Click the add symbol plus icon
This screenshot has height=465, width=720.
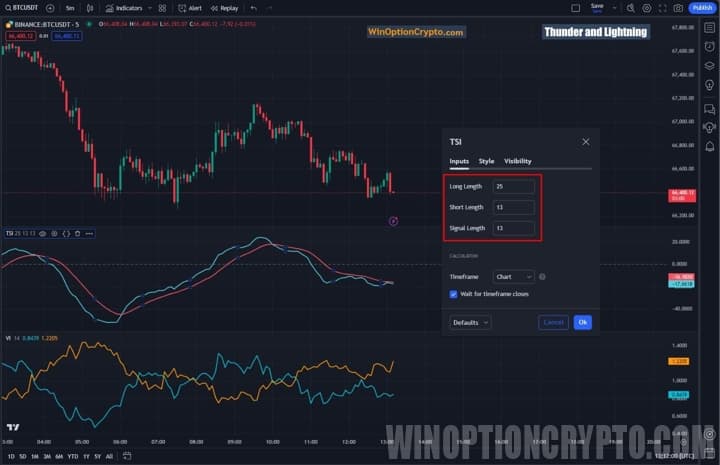(50, 7)
